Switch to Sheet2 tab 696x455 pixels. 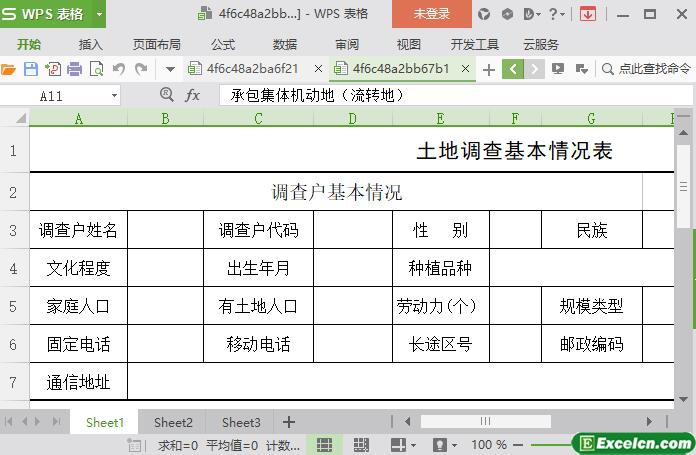pyautogui.click(x=173, y=422)
